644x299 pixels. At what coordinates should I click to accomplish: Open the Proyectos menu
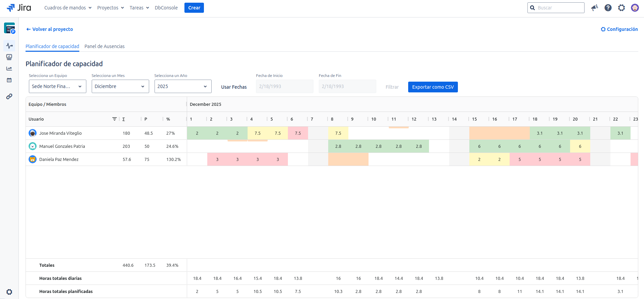tap(111, 8)
